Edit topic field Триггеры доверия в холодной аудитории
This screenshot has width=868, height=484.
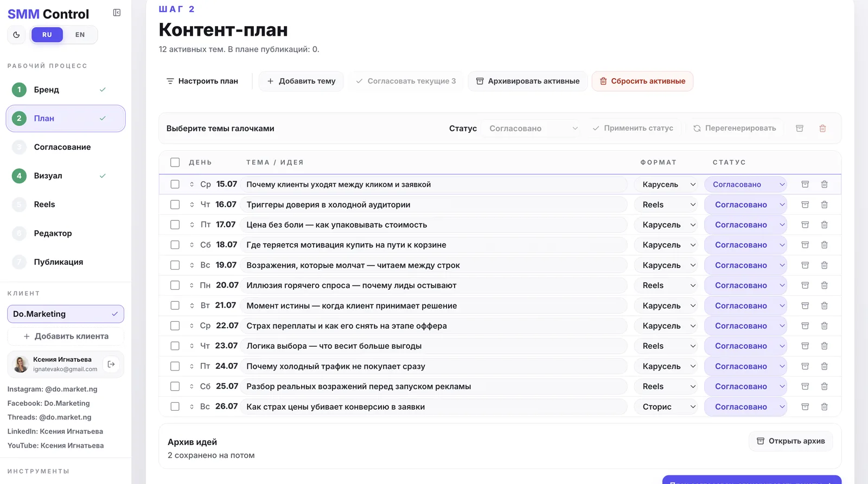coord(434,205)
